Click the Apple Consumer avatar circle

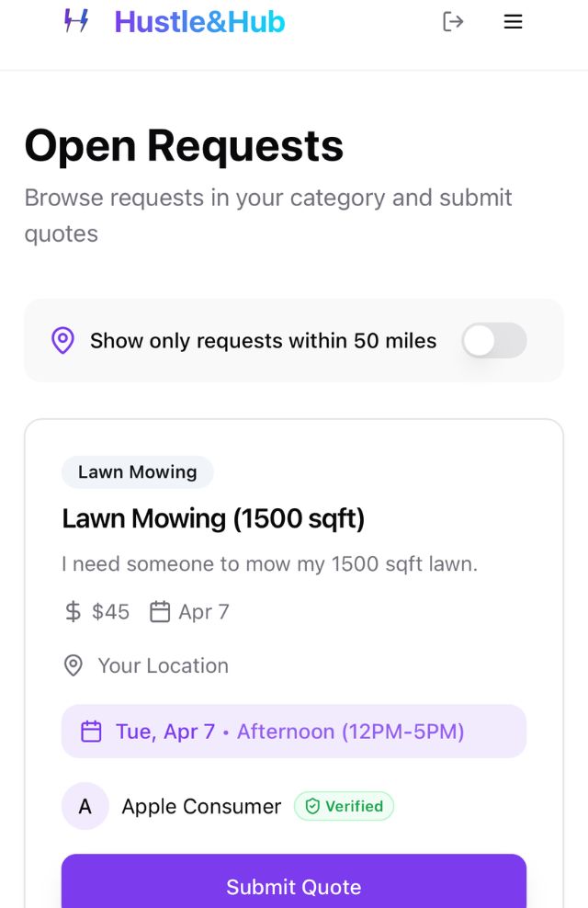85,806
